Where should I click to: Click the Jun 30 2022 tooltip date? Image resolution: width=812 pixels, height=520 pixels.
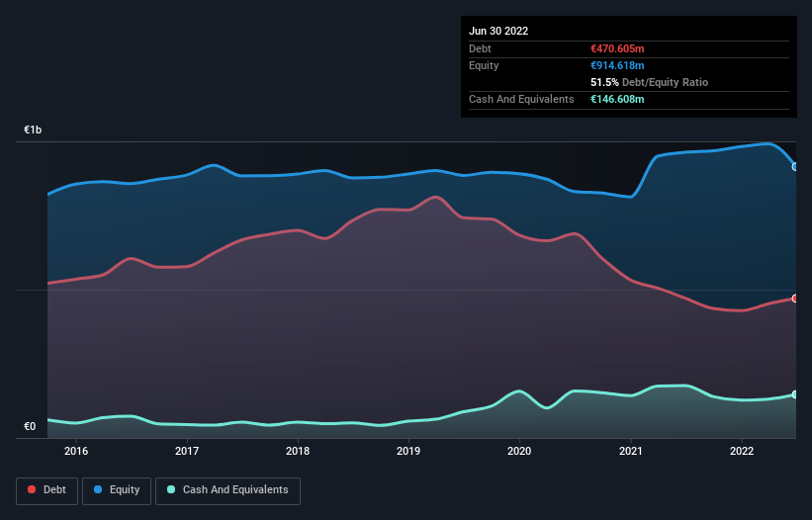(x=498, y=31)
